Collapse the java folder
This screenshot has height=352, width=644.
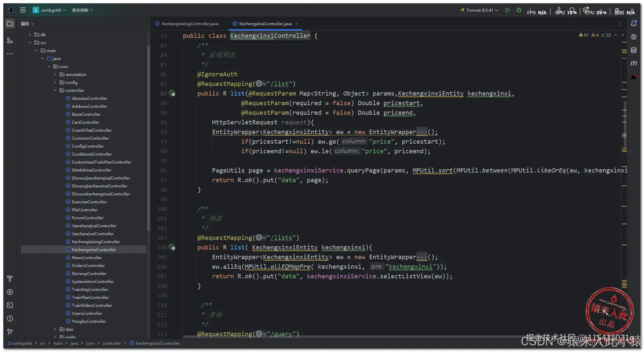click(x=42, y=58)
